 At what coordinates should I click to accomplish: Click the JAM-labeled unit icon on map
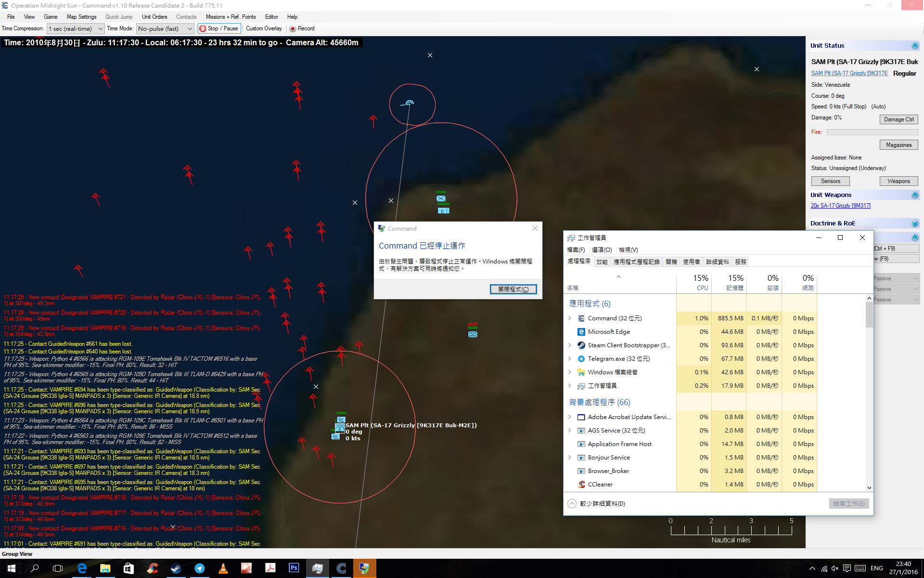[473, 334]
